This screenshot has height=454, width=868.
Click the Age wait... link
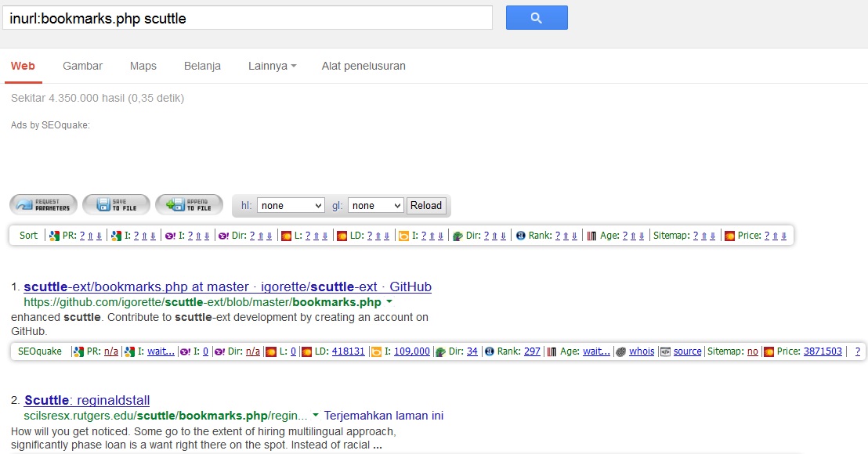(x=596, y=351)
